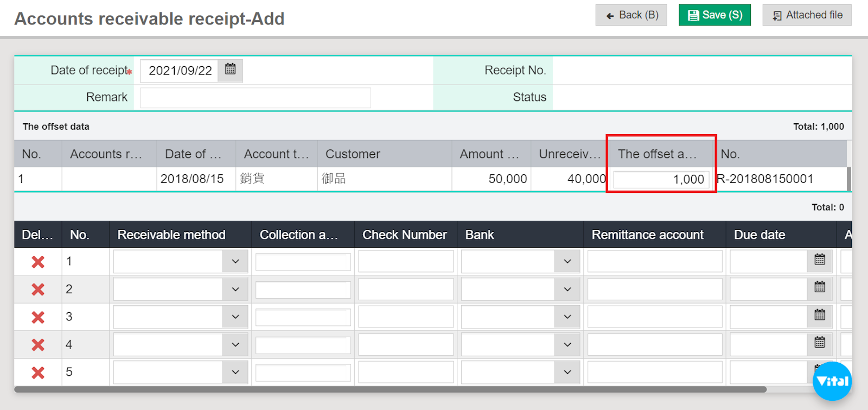Delete row 3 with red X
This screenshot has height=410, width=868.
pyautogui.click(x=38, y=317)
